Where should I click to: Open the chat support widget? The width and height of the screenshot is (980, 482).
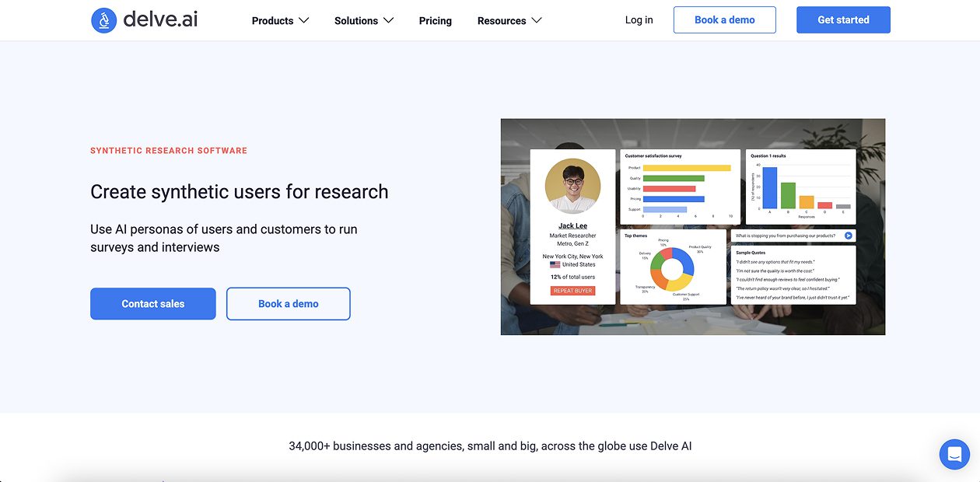[954, 455]
